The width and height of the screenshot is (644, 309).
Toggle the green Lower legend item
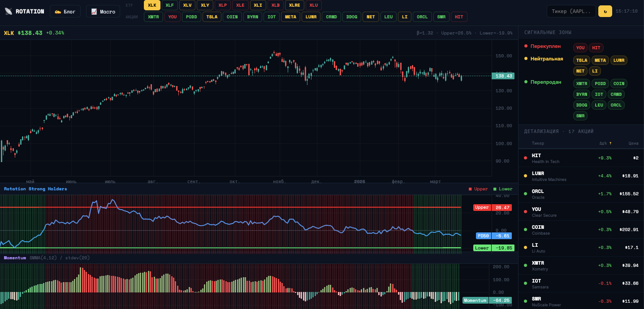point(503,189)
